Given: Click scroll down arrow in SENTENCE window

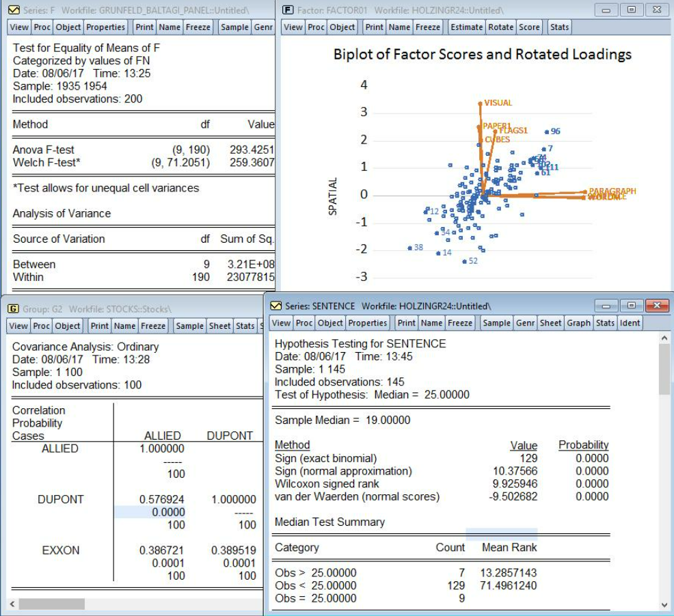Looking at the screenshot, I should pos(664,605).
